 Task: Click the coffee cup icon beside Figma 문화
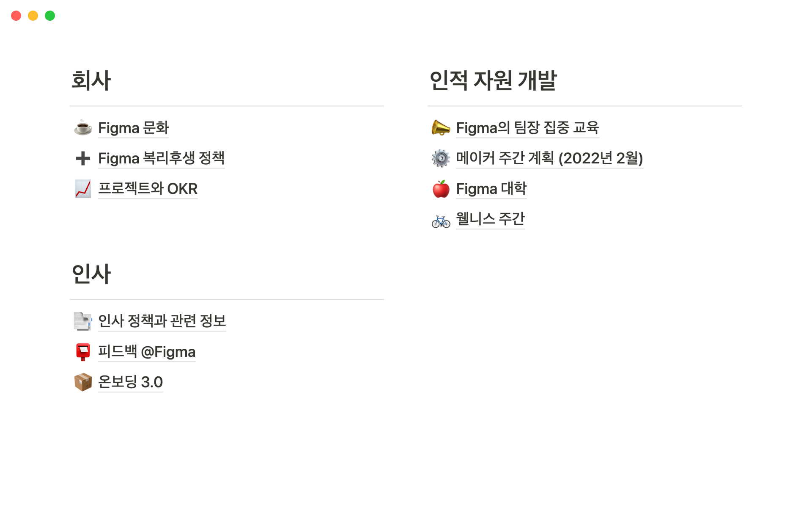pos(83,127)
